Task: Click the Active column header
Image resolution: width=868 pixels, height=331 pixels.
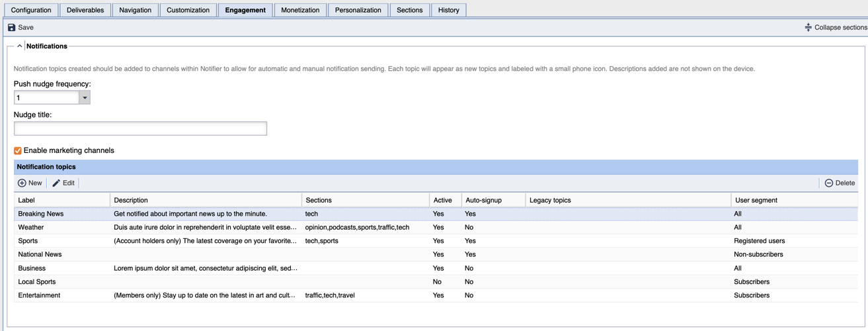Action: coord(445,200)
